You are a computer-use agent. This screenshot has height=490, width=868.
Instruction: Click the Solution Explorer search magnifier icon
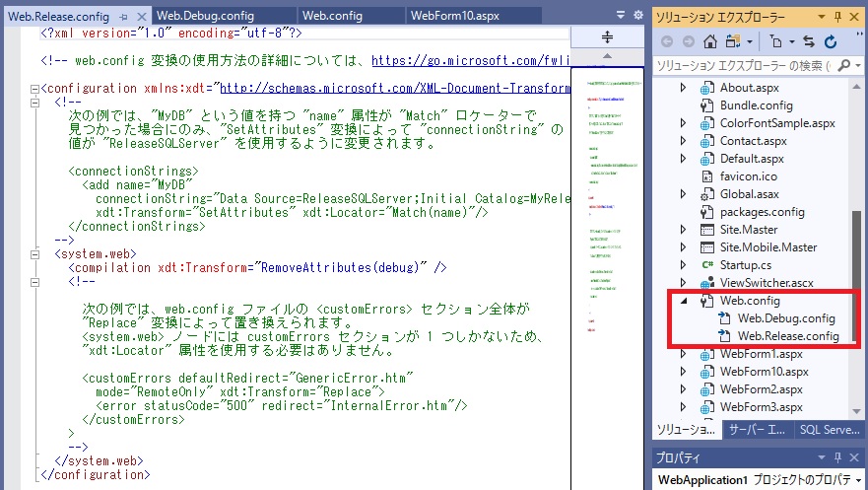[843, 65]
